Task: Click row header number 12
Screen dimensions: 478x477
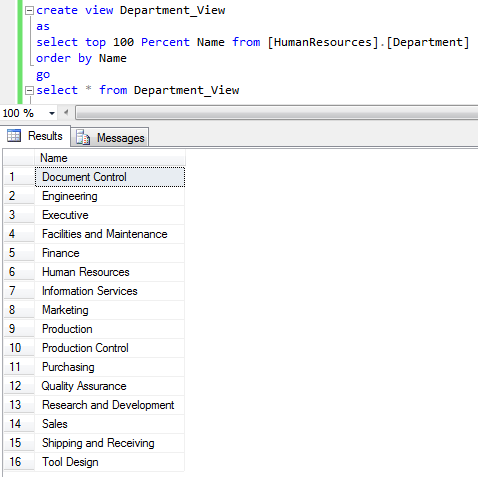Action: pyautogui.click(x=19, y=386)
